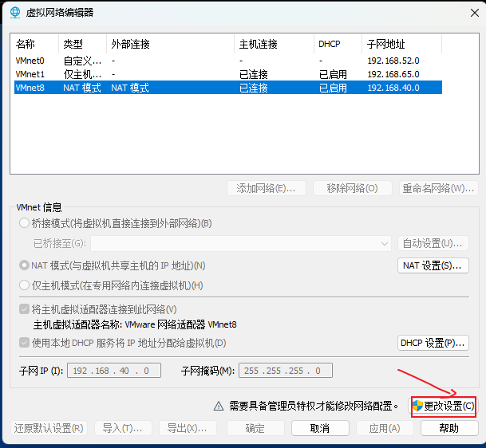Click the 取消 button
This screenshot has width=486, height=448.
point(320,429)
